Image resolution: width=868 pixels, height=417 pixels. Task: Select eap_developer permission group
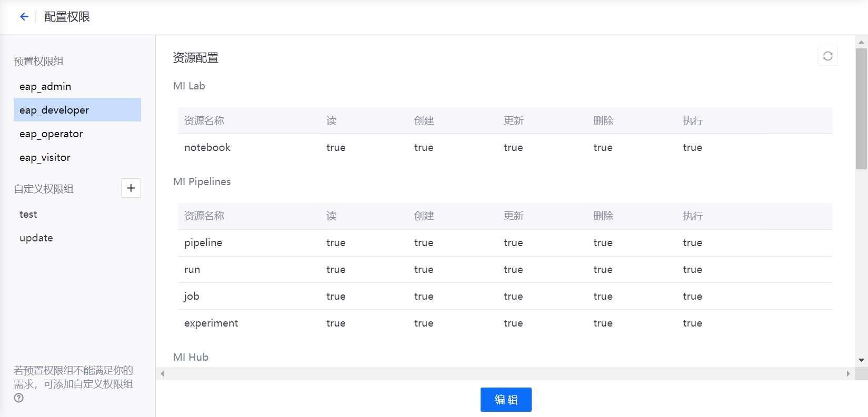tap(77, 110)
